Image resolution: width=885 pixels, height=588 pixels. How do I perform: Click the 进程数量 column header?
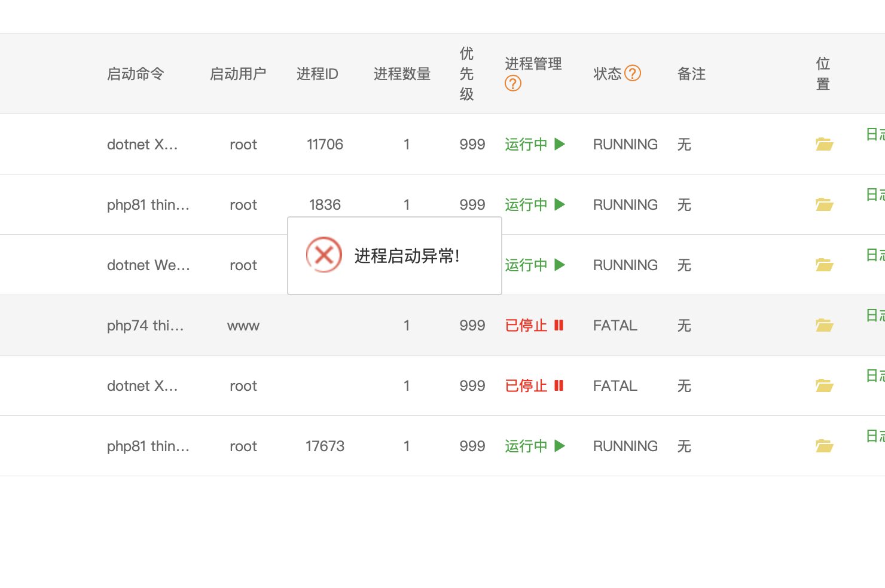pyautogui.click(x=402, y=73)
